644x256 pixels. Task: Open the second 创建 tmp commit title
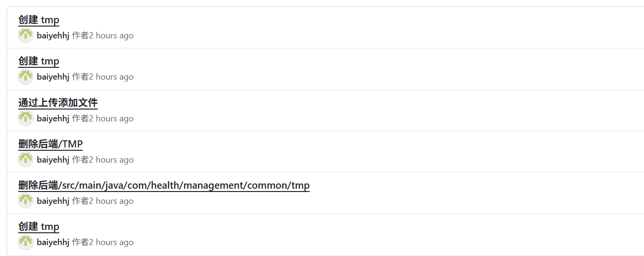[38, 61]
